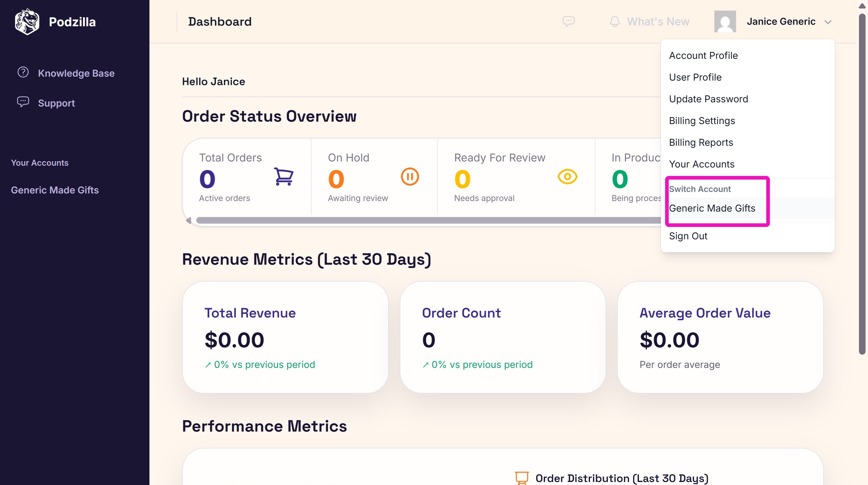Open the Support sidebar link
Screen dimensions: 868x485
point(56,103)
